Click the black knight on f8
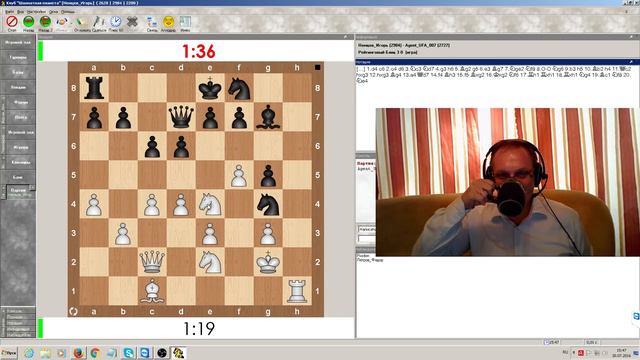640x360 pixels. pyautogui.click(x=239, y=88)
